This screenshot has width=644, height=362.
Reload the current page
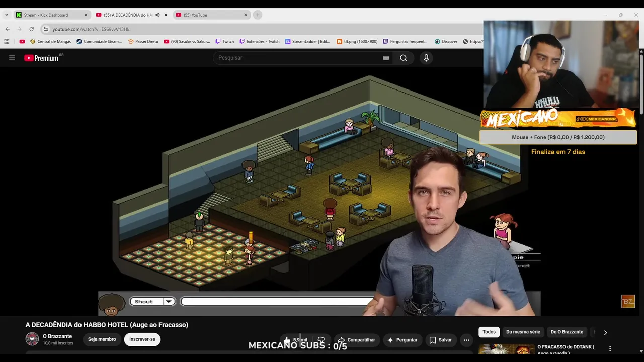[x=31, y=29]
